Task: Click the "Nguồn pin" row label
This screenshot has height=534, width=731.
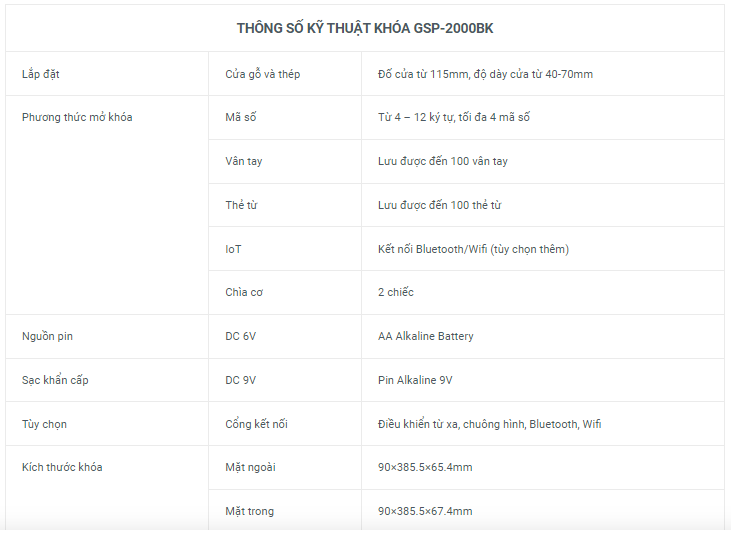Action: point(47,336)
